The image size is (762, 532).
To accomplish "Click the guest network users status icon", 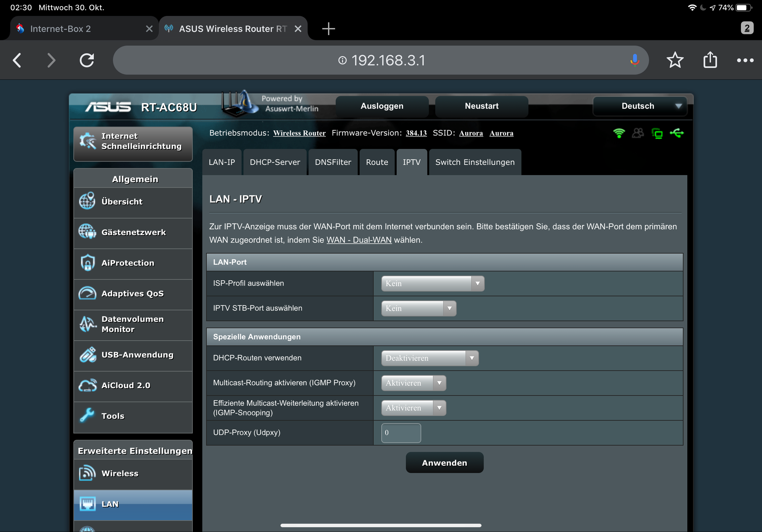I will (638, 133).
